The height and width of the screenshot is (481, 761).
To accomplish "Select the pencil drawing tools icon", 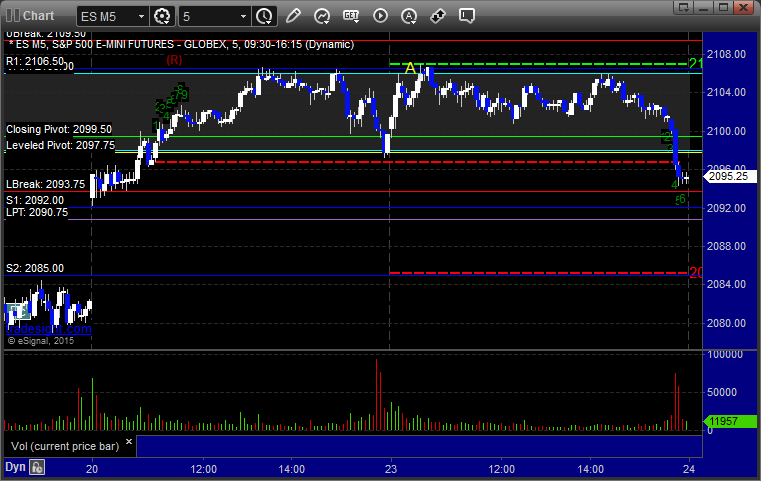I will pyautogui.click(x=293, y=16).
